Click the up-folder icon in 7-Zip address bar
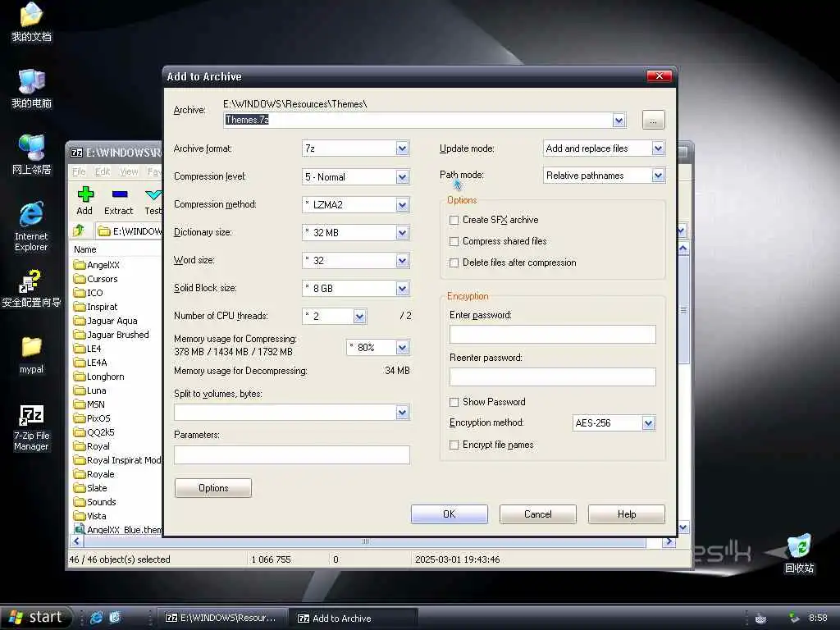840x630 pixels. (79, 231)
